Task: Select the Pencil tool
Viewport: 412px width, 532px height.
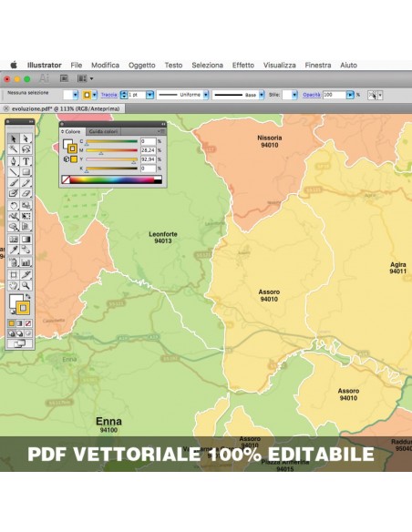Action: (26, 182)
